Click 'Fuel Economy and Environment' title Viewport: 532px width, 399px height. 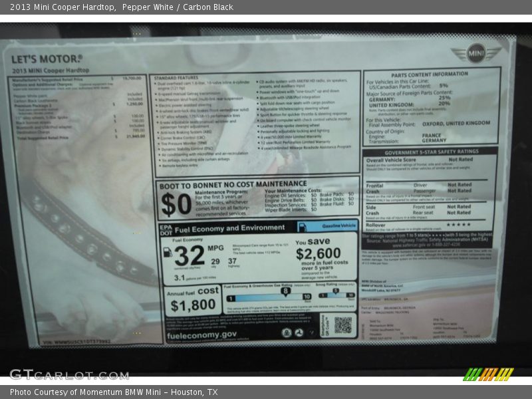pyautogui.click(x=229, y=228)
